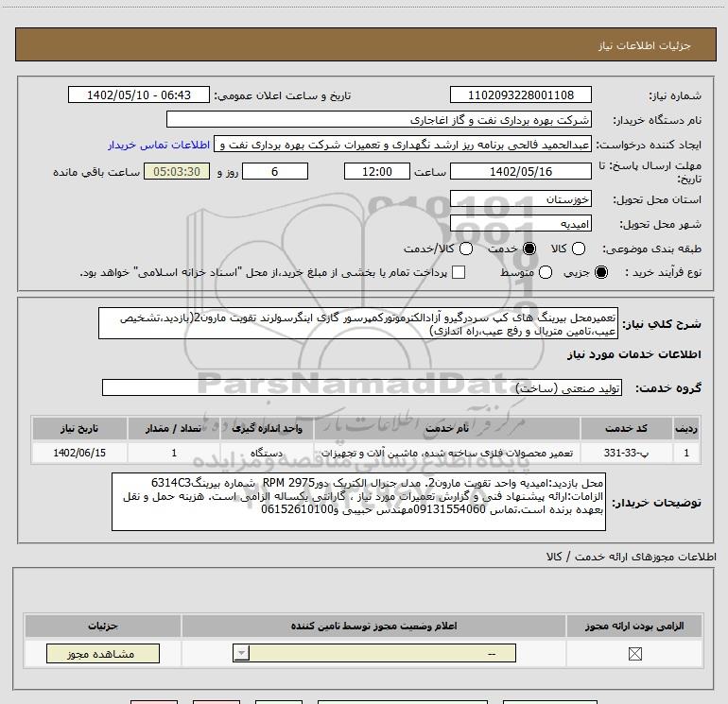Open the buyer contact information link
728x704 pixels.
[x=159, y=145]
